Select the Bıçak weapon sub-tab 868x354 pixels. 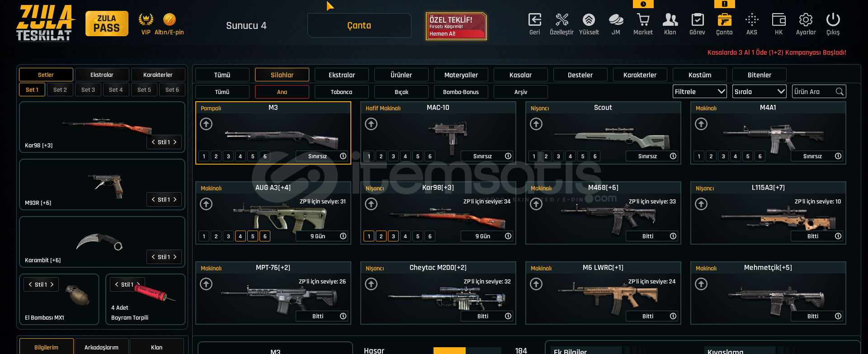401,92
